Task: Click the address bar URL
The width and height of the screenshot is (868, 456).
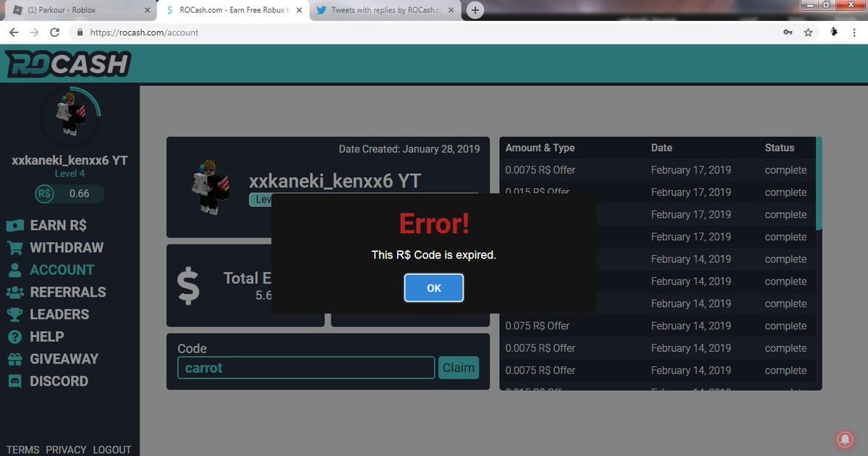Action: click(x=144, y=33)
